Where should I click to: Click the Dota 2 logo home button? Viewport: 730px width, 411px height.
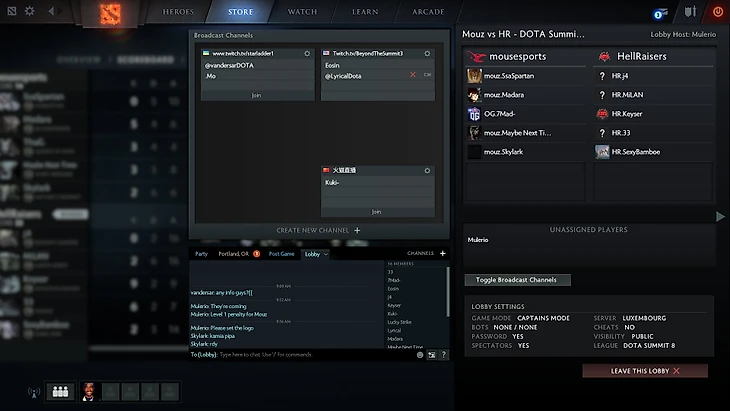[110, 13]
